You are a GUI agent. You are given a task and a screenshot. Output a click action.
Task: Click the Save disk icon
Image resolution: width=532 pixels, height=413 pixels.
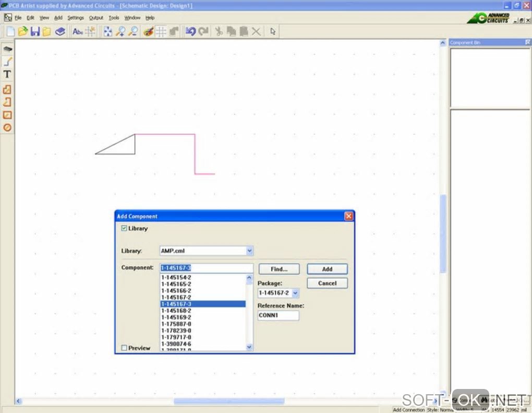[x=35, y=32]
